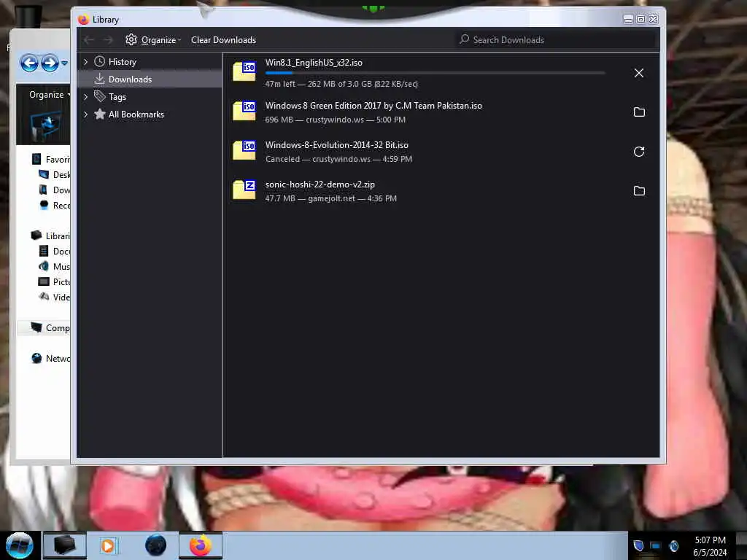747x560 pixels.
Task: Cancel the Win8.1_EnglishUS_x32.iso download
Action: coord(639,73)
